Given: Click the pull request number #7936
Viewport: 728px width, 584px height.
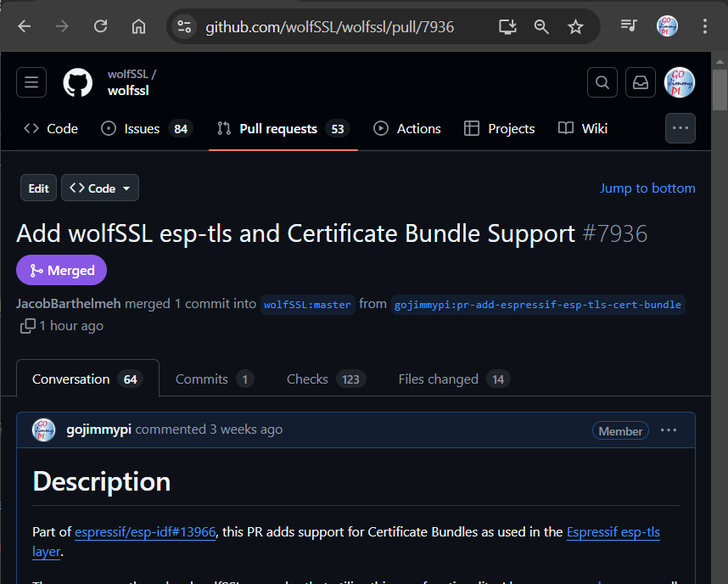Looking at the screenshot, I should (x=615, y=233).
